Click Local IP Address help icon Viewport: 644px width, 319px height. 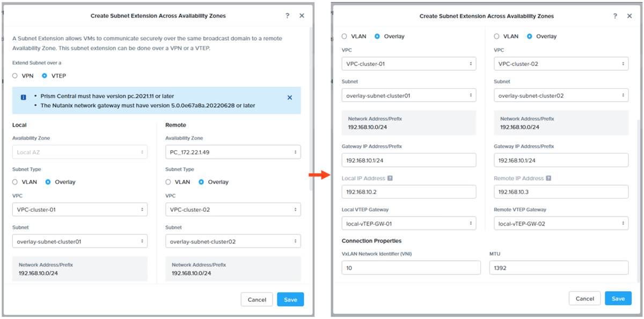point(390,178)
